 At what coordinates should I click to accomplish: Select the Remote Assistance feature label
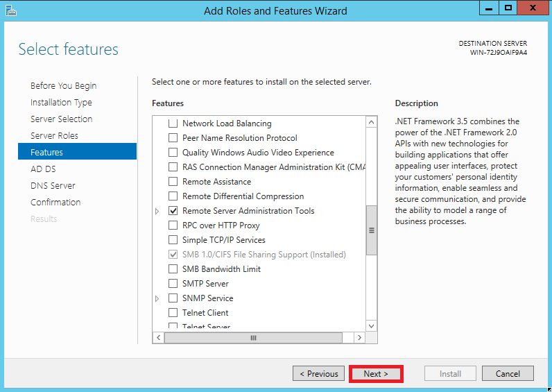216,182
